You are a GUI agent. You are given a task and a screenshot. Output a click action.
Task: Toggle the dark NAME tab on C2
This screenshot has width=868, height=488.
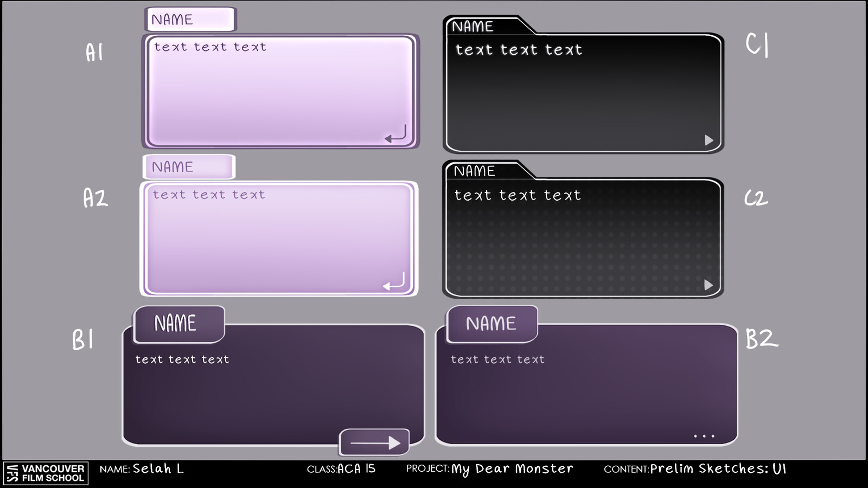pyautogui.click(x=475, y=171)
